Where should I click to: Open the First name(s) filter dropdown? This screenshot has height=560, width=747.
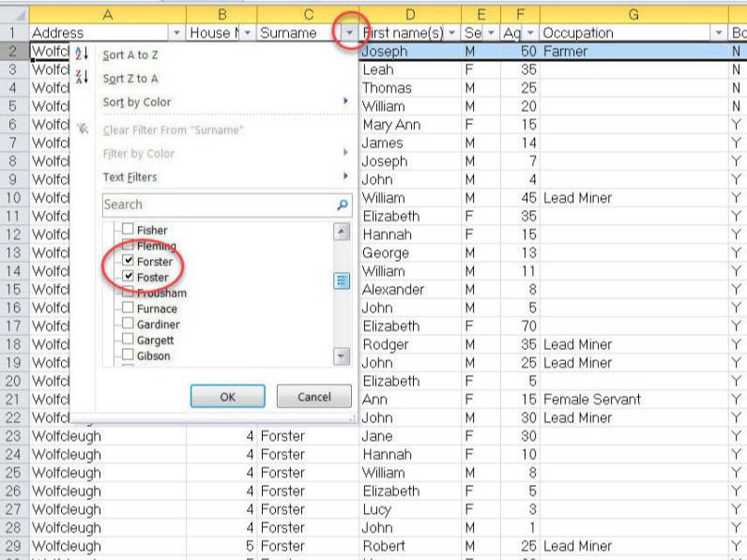(x=451, y=33)
